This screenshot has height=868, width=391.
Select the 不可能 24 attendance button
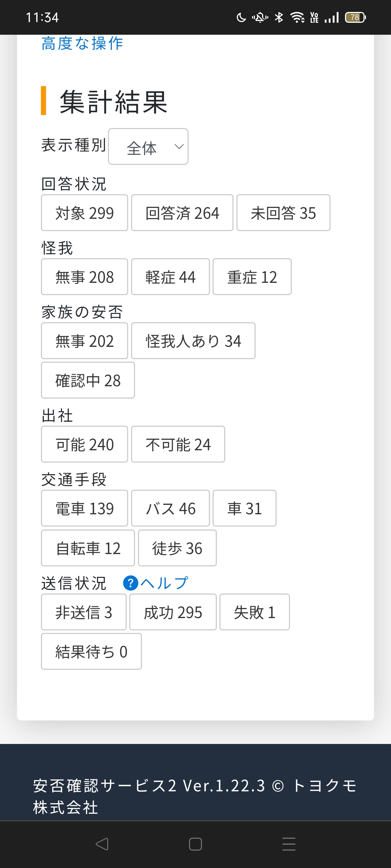(x=178, y=444)
